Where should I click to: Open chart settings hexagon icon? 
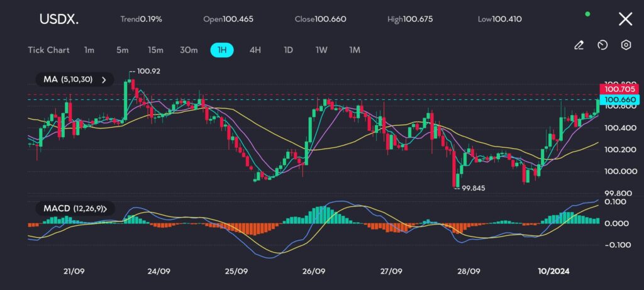(x=626, y=45)
